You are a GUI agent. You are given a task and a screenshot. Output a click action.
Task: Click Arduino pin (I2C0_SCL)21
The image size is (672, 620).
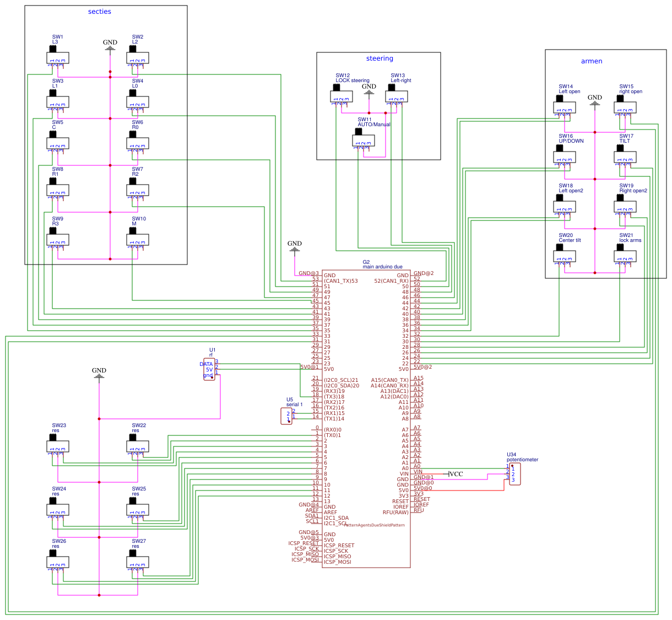342,380
